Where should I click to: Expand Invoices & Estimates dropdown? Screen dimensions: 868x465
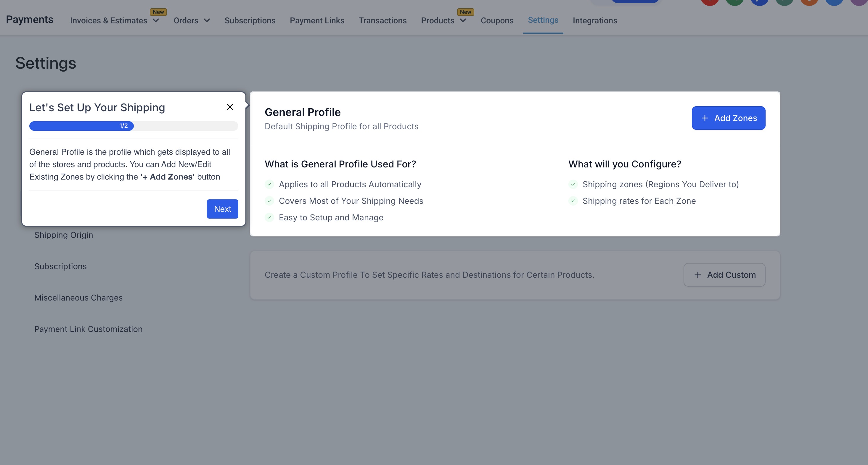156,20
